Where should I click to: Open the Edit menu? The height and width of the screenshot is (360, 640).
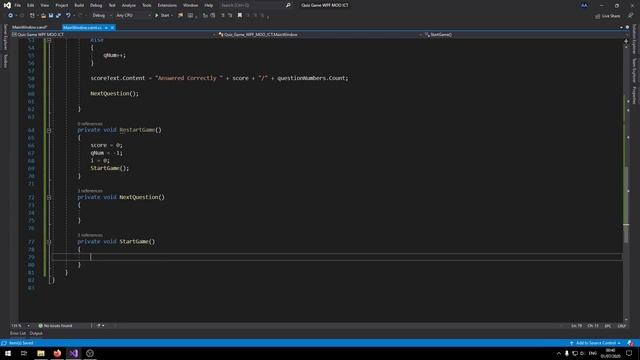click(x=31, y=5)
